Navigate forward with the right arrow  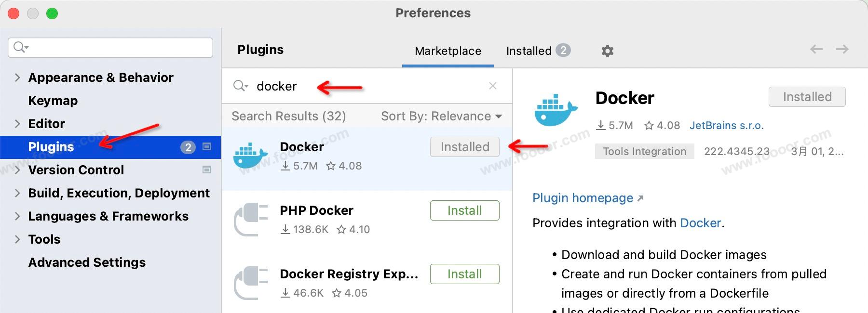842,49
